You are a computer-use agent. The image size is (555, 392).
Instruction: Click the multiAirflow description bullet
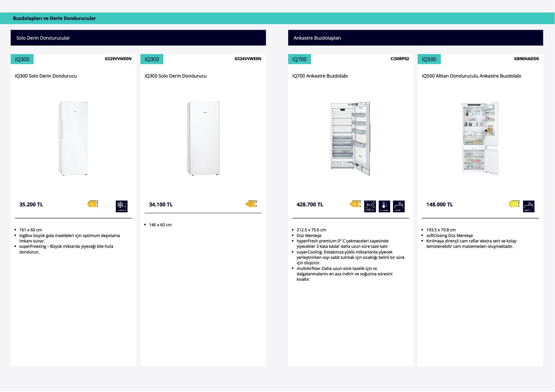coord(344,274)
